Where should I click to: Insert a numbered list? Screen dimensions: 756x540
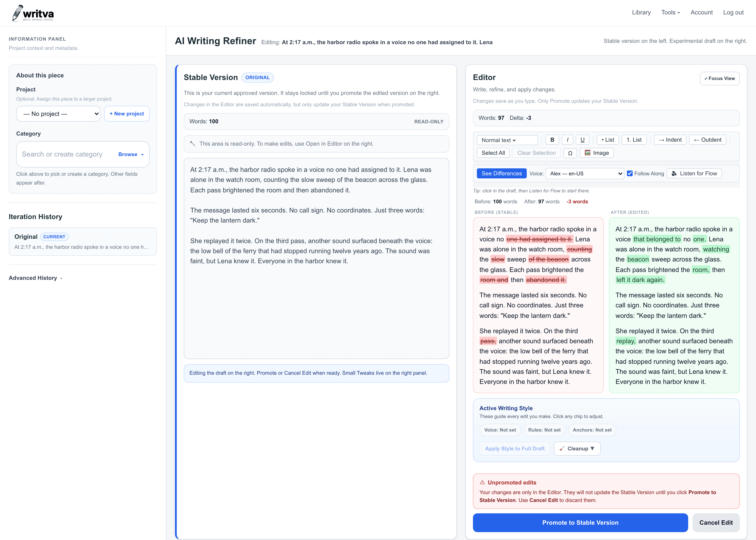tap(634, 140)
